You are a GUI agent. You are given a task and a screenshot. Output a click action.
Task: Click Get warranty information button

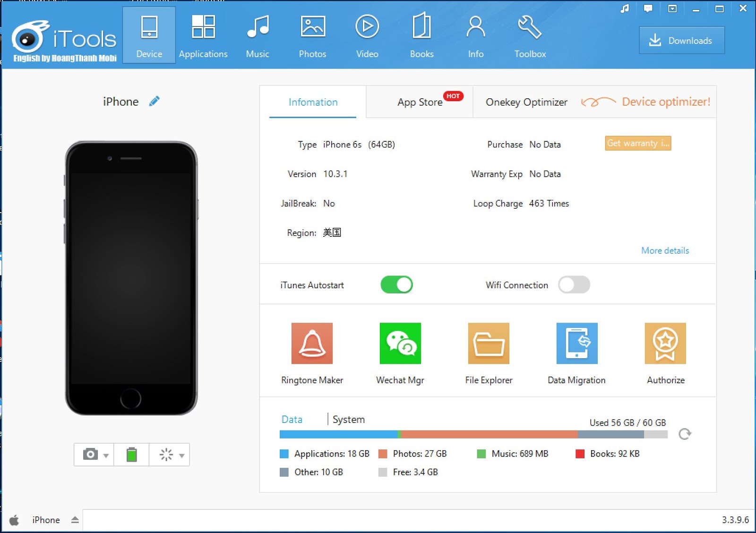[637, 143]
